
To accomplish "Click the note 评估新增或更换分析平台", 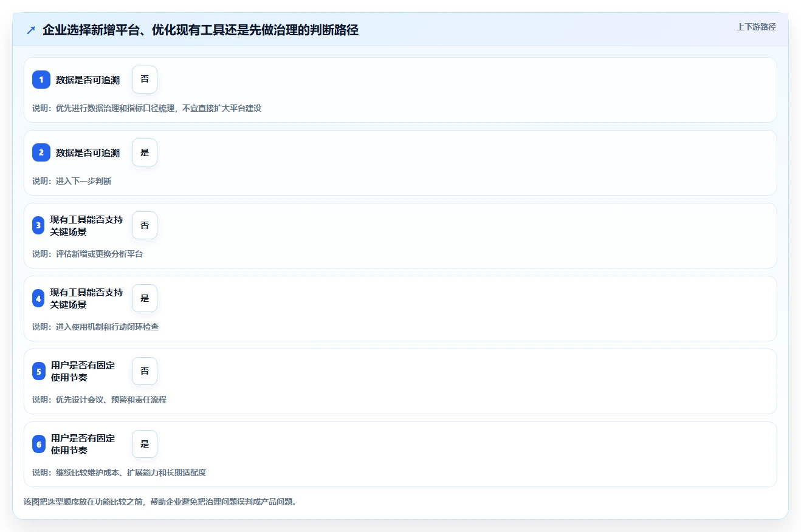I will [88, 254].
